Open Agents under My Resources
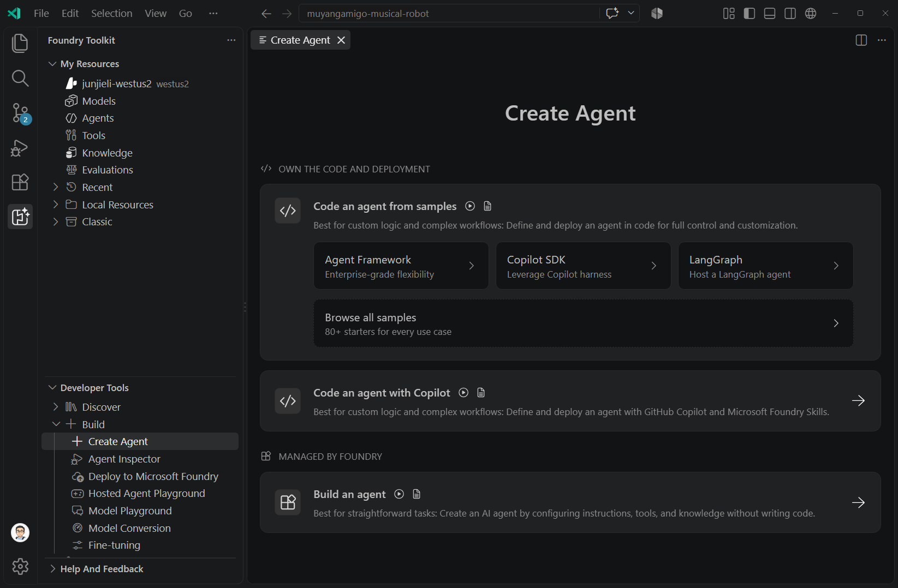This screenshot has height=588, width=898. click(x=140, y=118)
